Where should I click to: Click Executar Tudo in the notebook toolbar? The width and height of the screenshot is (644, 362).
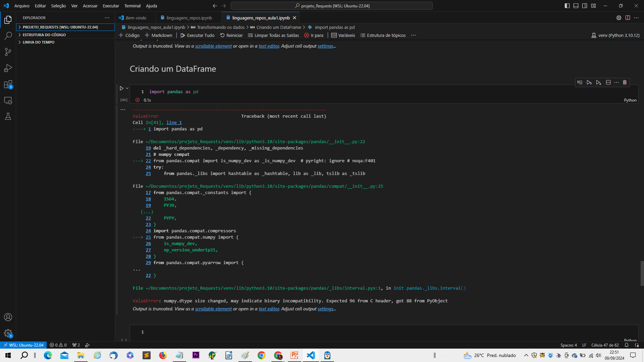198,35
